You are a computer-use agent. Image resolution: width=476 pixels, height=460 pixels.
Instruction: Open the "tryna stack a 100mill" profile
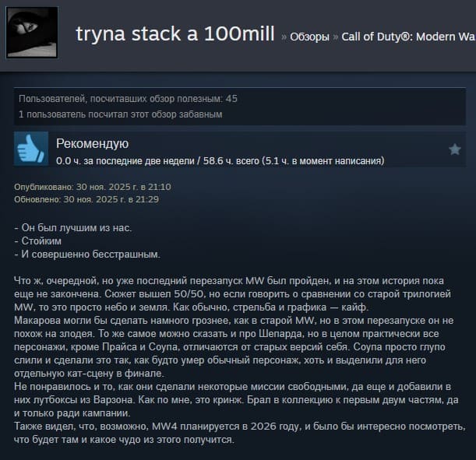(175, 33)
